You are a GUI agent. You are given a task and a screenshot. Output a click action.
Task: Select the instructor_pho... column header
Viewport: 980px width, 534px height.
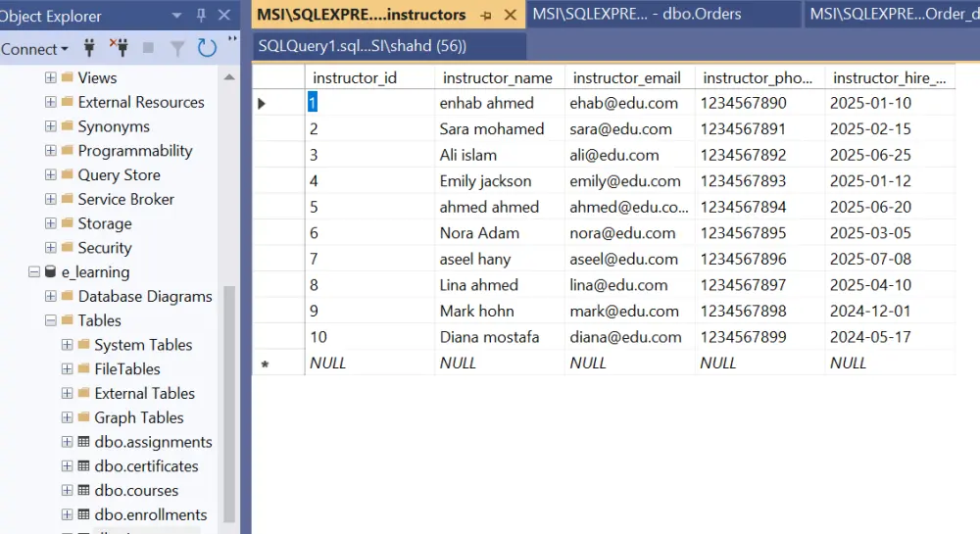(759, 77)
